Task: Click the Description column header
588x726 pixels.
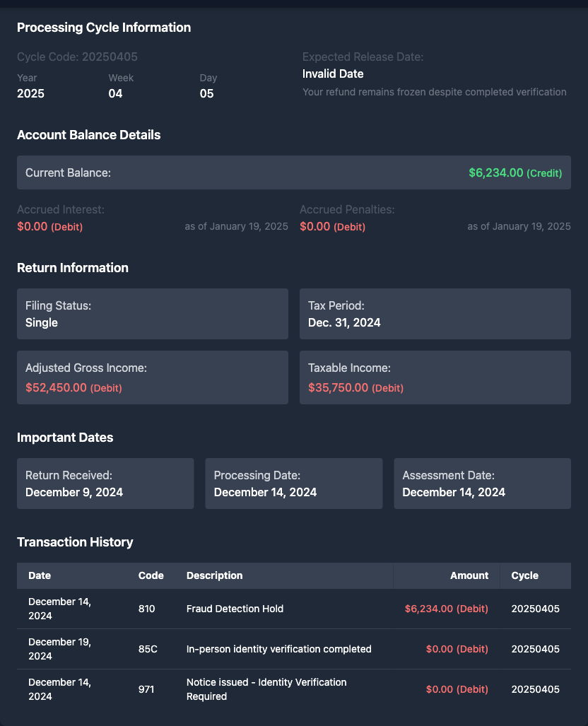Action: tap(214, 575)
